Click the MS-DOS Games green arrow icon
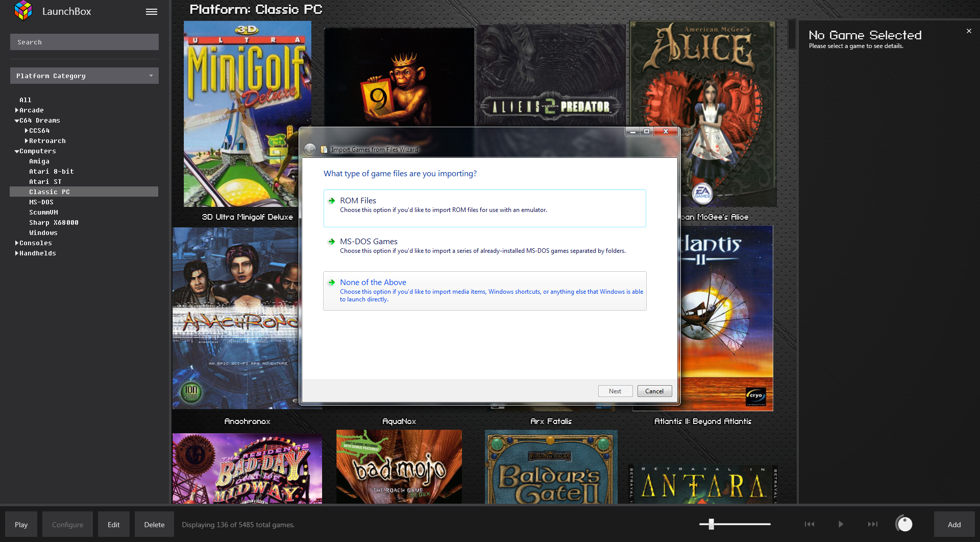The width and height of the screenshot is (980, 542). [x=332, y=242]
